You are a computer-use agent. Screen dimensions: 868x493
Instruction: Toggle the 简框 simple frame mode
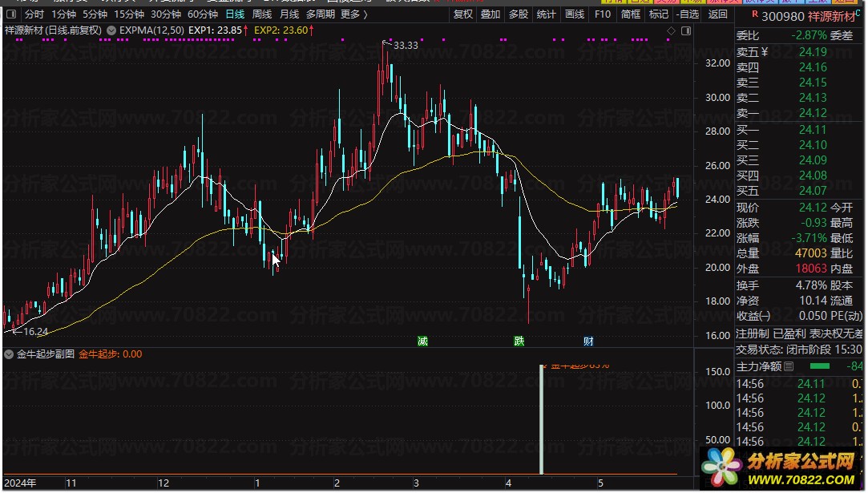coord(631,14)
